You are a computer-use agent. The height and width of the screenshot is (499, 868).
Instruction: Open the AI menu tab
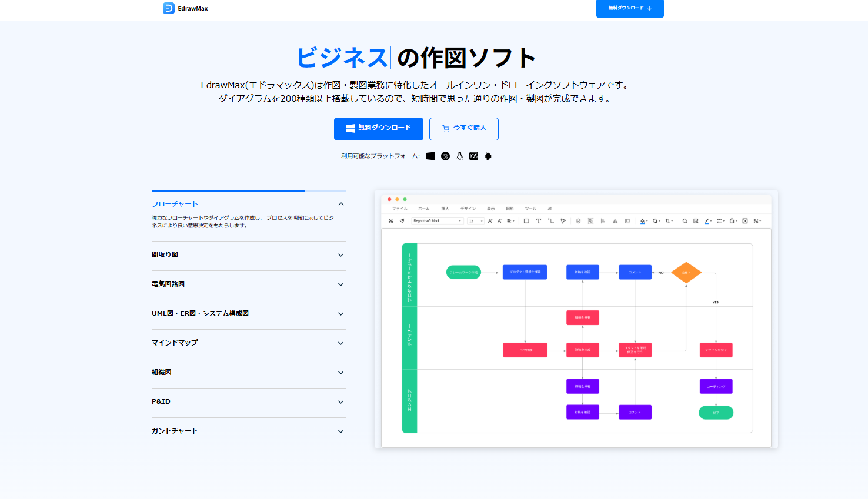point(550,209)
